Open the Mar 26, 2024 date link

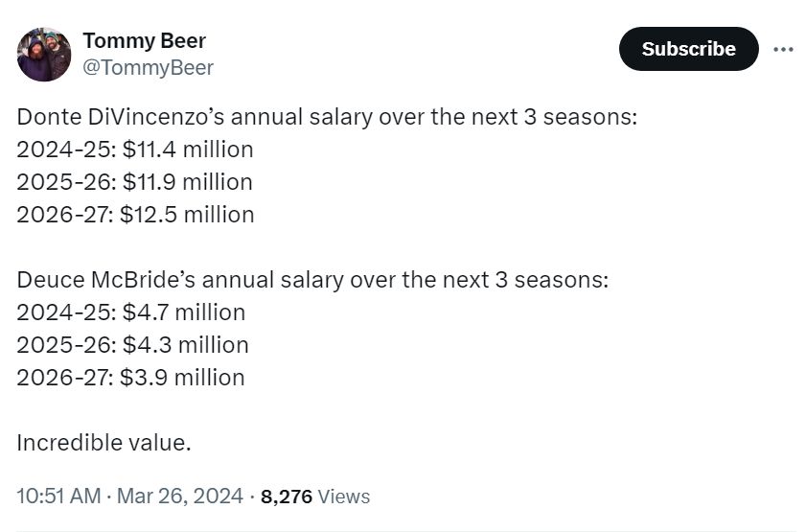[x=180, y=496]
